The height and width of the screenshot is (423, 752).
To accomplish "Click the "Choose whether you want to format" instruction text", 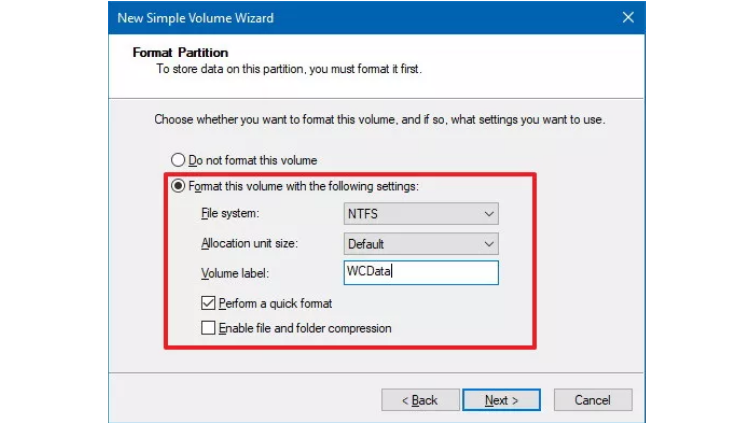I will tap(379, 120).
